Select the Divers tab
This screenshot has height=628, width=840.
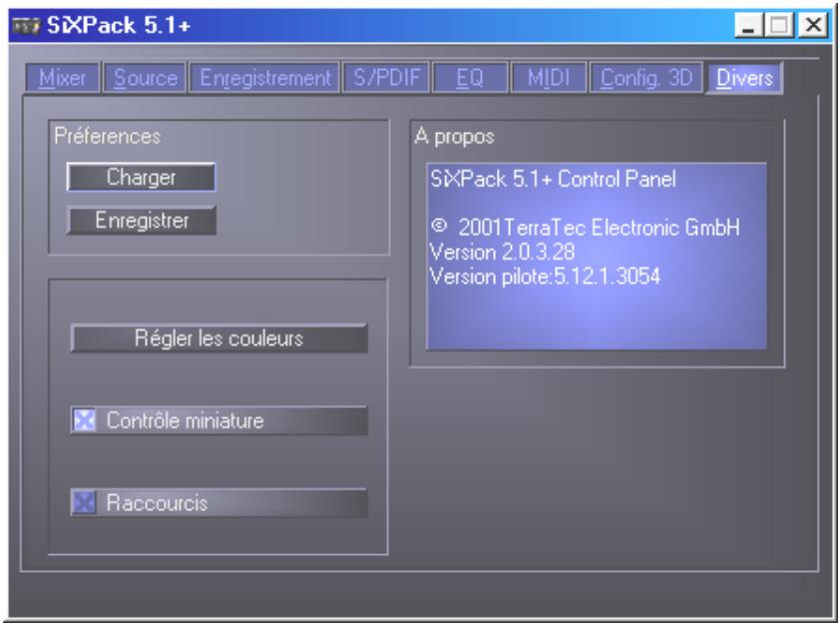pyautogui.click(x=744, y=78)
